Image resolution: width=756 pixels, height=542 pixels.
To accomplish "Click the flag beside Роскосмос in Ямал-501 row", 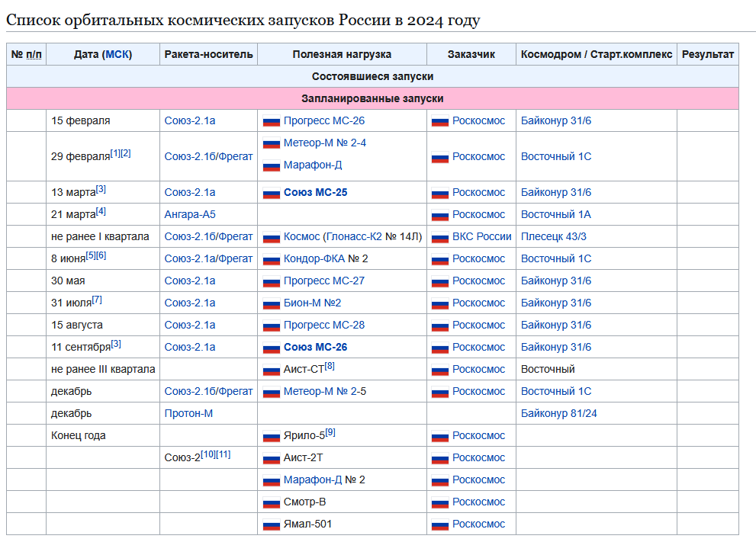I will [x=440, y=525].
